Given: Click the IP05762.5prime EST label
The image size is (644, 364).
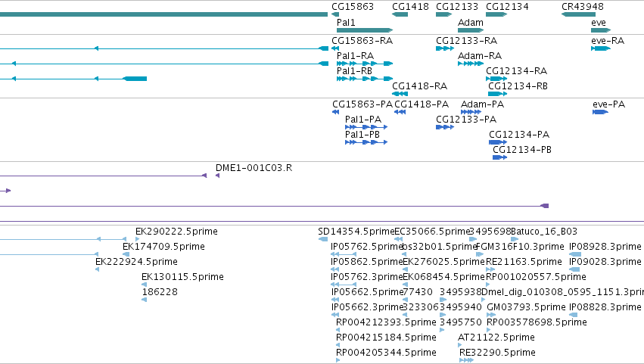Looking at the screenshot, I should click(367, 247).
